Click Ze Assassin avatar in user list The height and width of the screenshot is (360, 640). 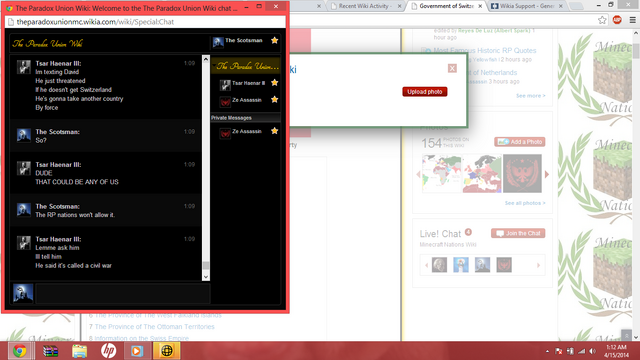(x=225, y=101)
